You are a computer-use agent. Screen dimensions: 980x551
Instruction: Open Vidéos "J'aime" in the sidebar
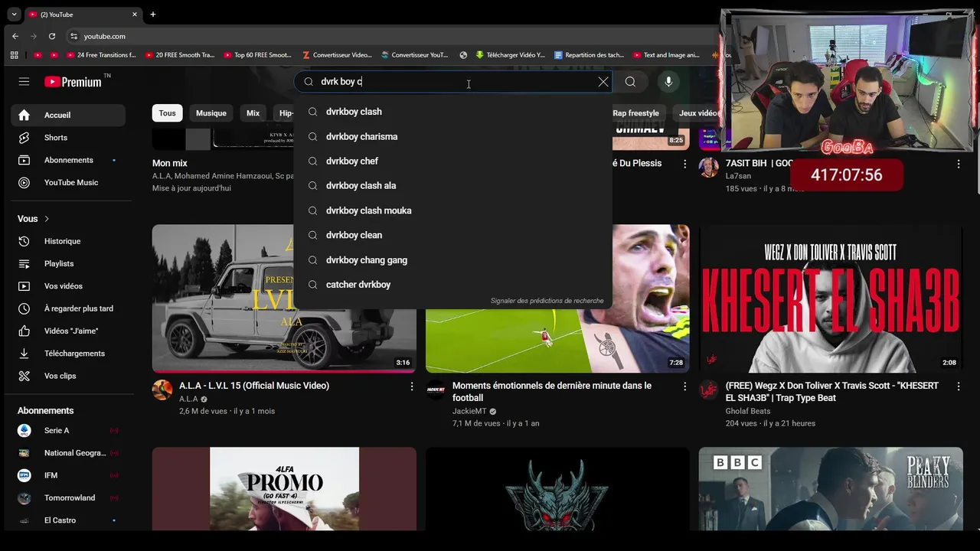68,331
